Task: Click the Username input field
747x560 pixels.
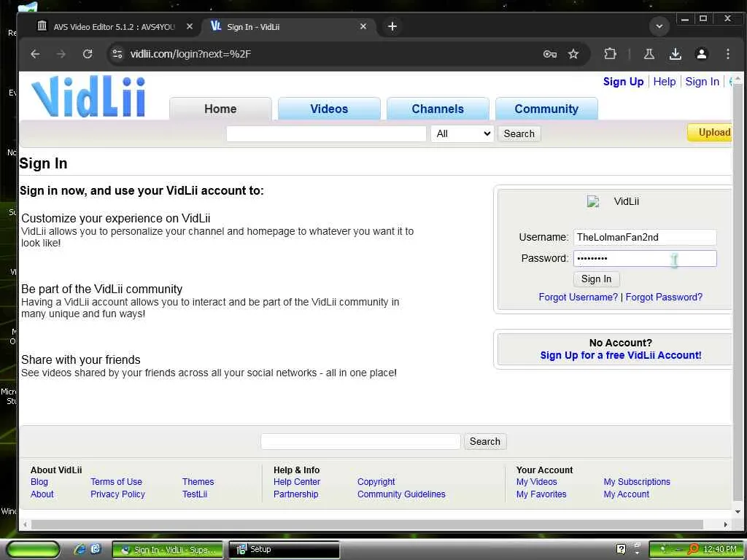Action: click(645, 237)
